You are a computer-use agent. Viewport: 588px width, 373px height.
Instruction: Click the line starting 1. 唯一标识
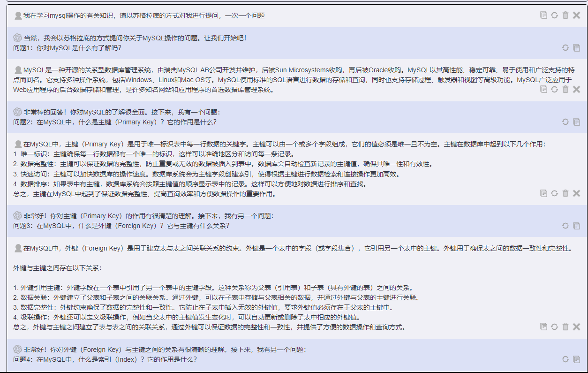point(153,154)
